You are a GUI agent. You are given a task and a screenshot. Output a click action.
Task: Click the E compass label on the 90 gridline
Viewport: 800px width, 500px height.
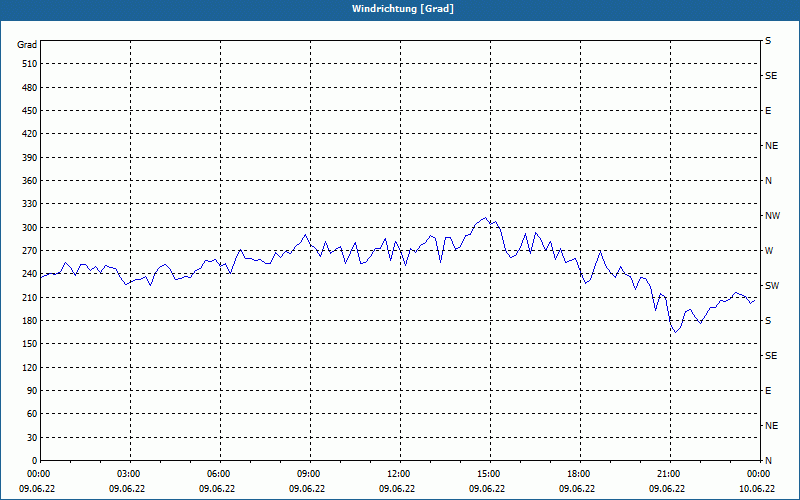pyautogui.click(x=768, y=391)
